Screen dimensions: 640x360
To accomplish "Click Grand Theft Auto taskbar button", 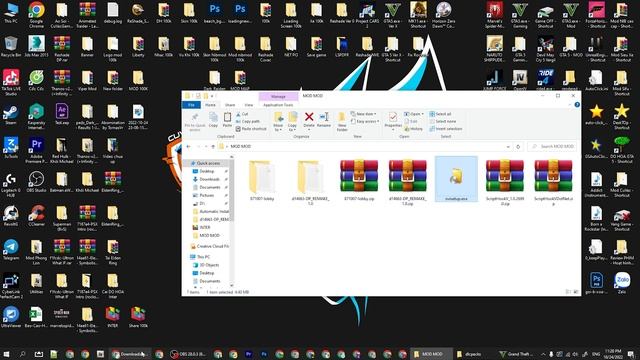I will [517, 354].
